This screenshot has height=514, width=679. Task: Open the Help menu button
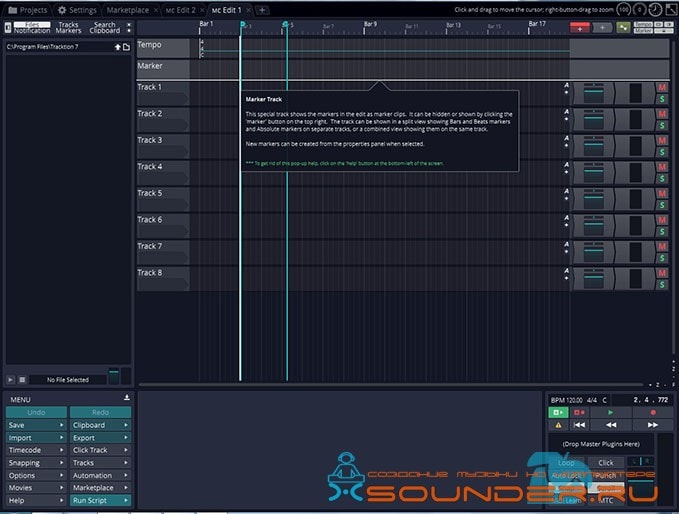tap(36, 501)
